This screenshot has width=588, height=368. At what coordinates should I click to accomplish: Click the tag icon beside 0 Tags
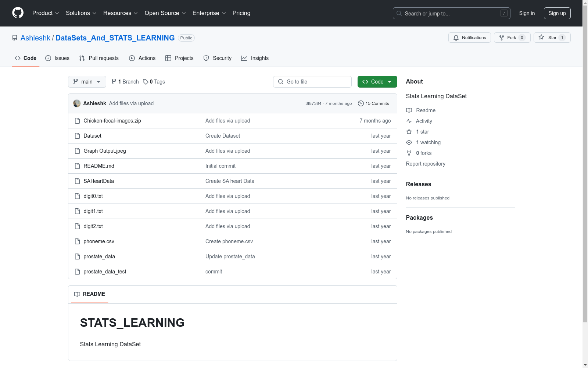click(x=146, y=82)
